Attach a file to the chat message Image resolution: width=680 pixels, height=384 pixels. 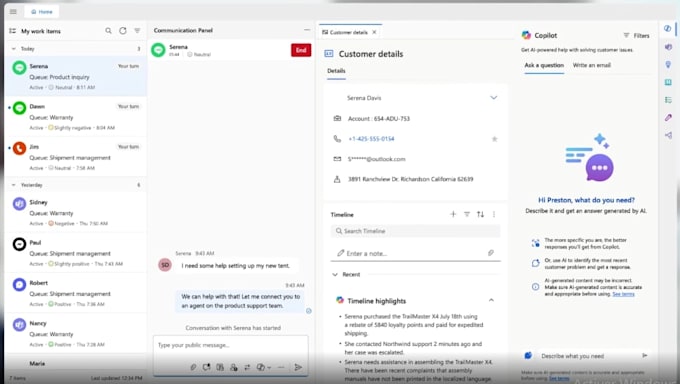[193, 367]
